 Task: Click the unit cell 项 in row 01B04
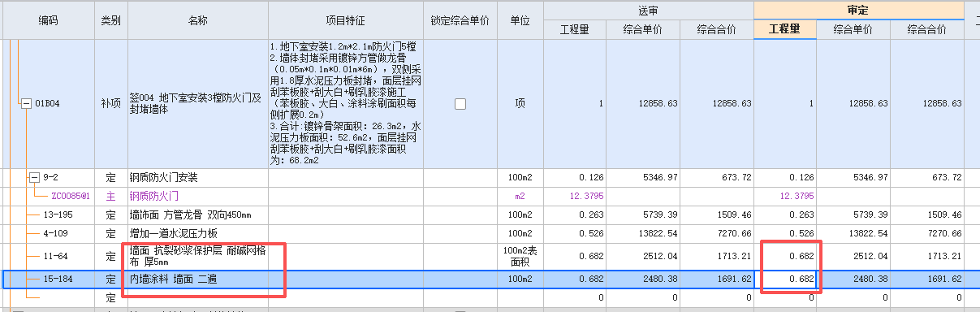pos(520,104)
